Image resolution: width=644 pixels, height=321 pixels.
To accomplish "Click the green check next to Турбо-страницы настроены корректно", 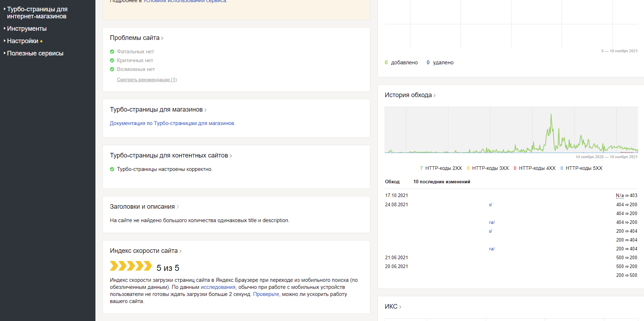I will point(112,169).
